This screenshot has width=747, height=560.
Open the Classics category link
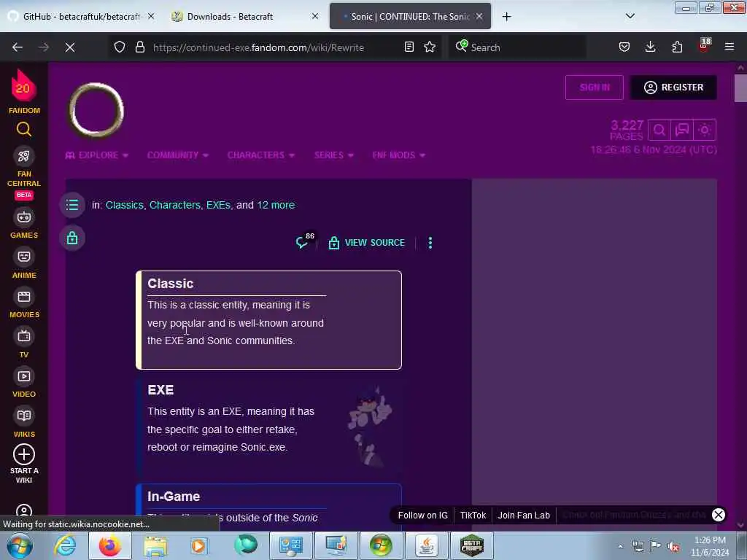[x=124, y=205]
